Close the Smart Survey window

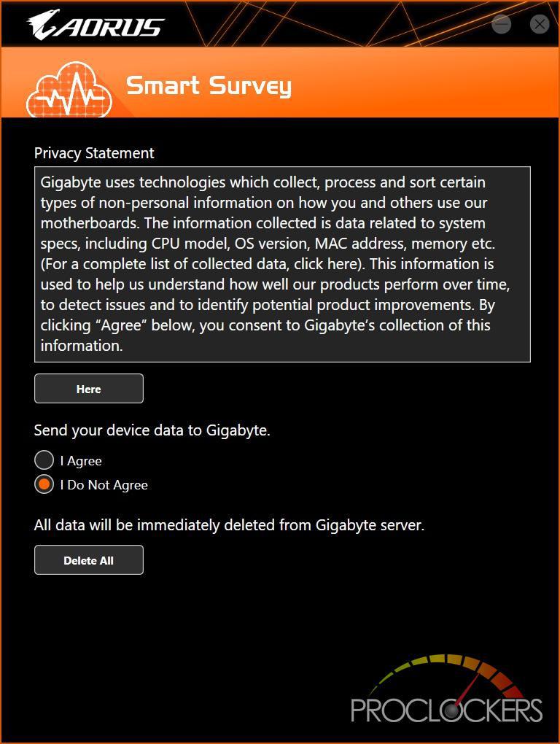tap(540, 24)
